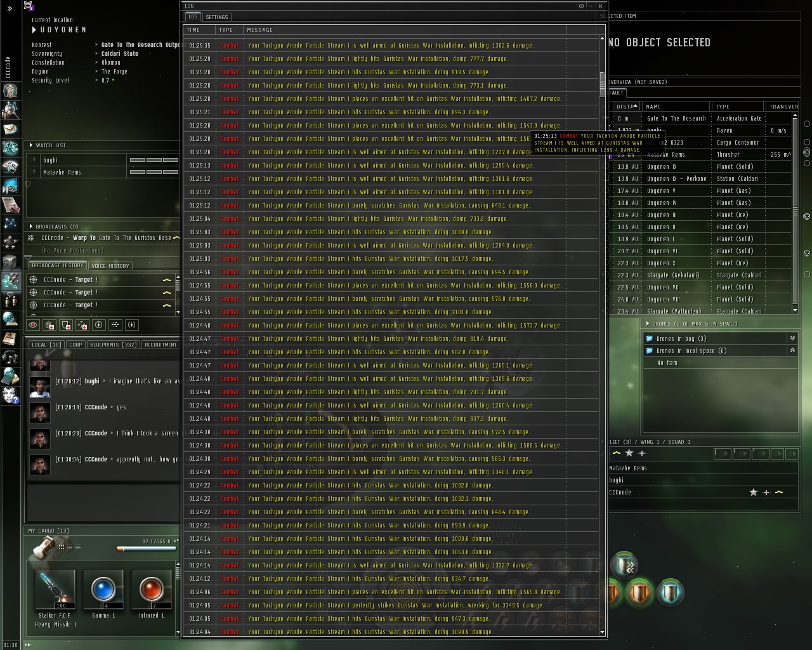Select the Gamma L crystal in cargo
This screenshot has height=650, width=812.
(x=103, y=594)
